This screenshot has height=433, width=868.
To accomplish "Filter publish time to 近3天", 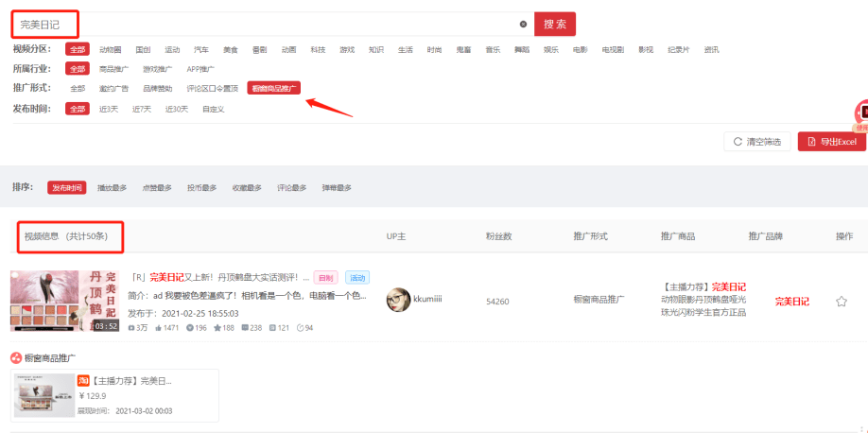I will 109,109.
